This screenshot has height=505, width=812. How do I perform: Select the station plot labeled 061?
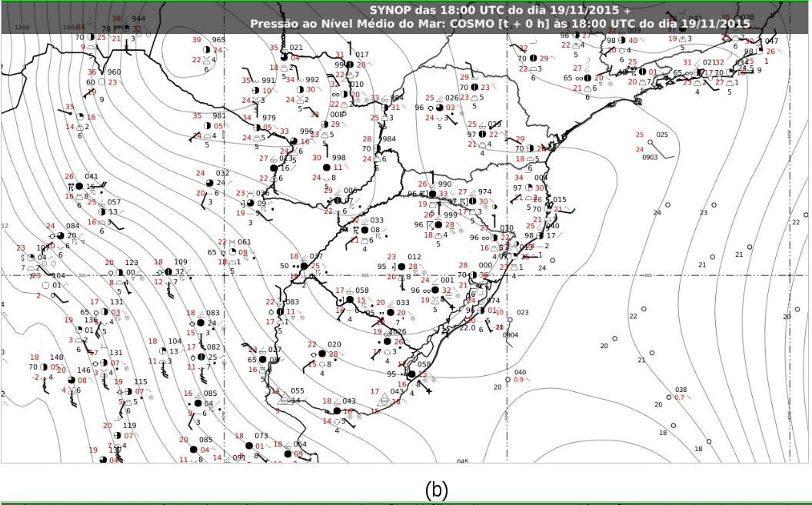[232, 251]
